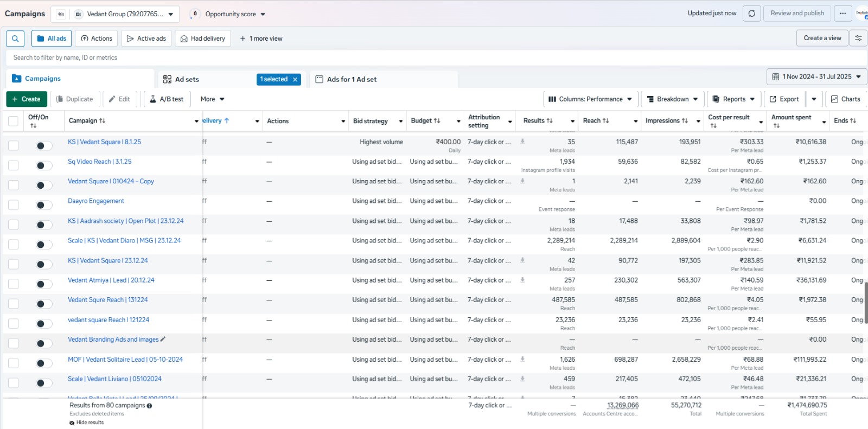Select the Actions view chip
The height and width of the screenshot is (429, 868).
click(x=97, y=39)
